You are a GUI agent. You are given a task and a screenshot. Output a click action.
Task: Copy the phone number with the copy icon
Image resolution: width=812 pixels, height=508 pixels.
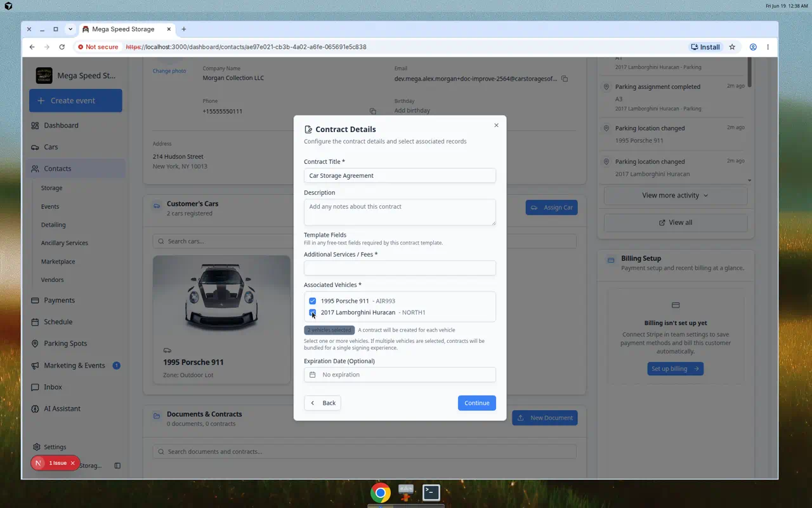(373, 111)
